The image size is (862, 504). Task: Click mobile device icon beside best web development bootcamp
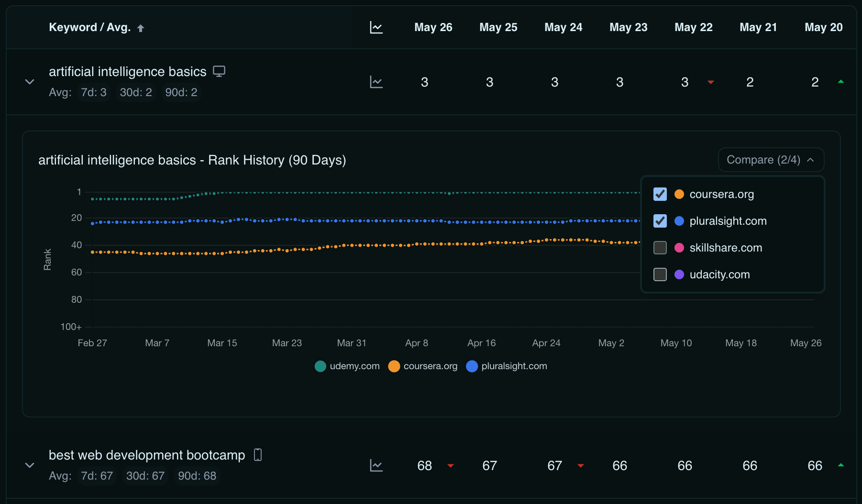coord(258,455)
